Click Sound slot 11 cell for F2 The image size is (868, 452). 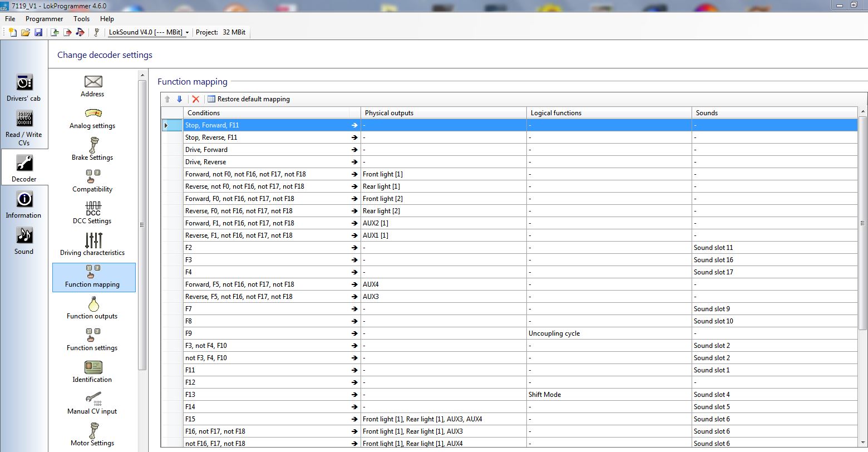[713, 248]
